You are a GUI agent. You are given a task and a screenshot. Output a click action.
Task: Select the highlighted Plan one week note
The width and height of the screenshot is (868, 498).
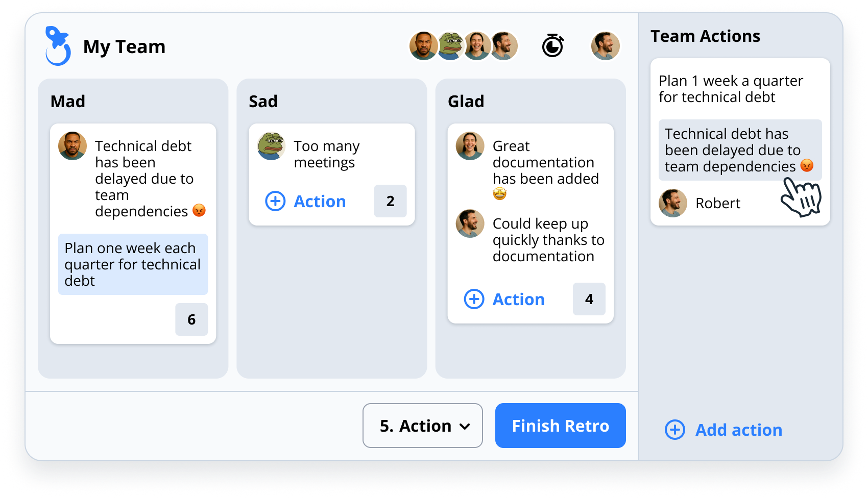(x=132, y=264)
